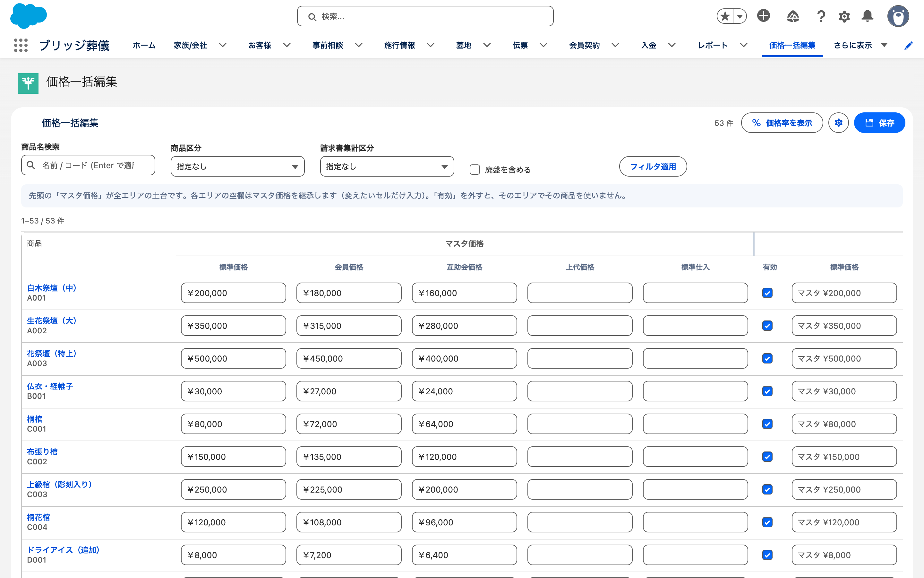Enable the 廃盤を含める checkbox
The height and width of the screenshot is (578, 924).
click(475, 170)
